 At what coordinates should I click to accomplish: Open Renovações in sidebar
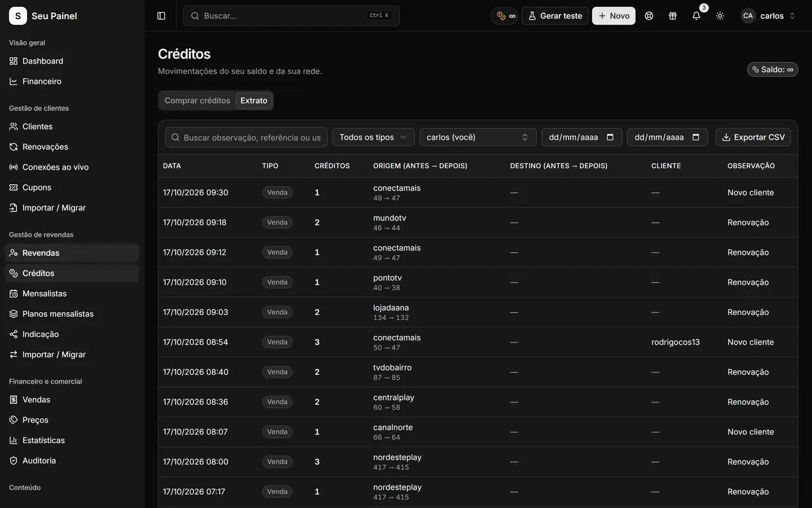coord(72,147)
